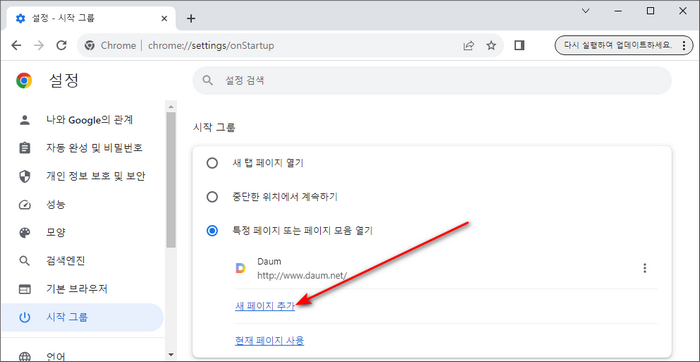Viewport: 700px width, 362px height.
Task: Select 중단한 위치에서 계속하기 radio option
Action: coord(212,197)
